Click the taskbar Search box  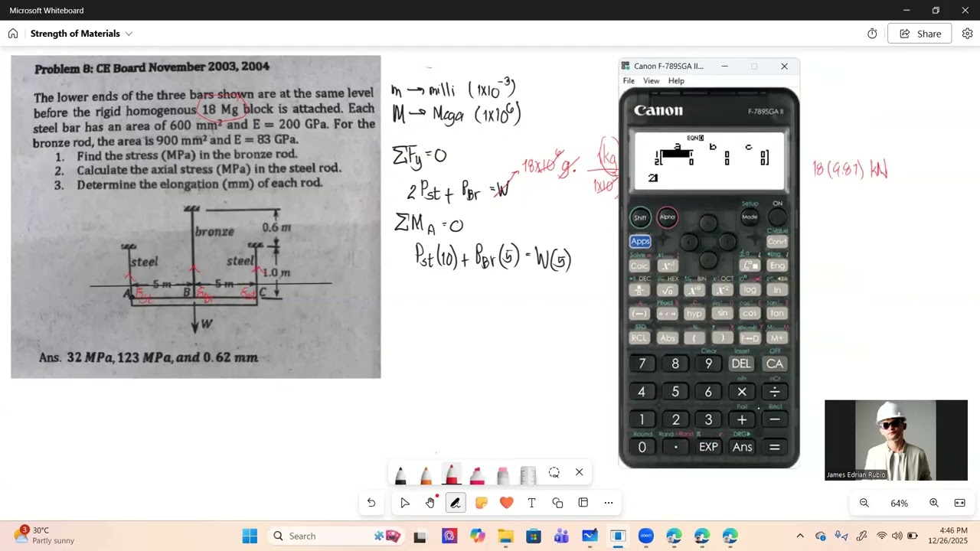[x=335, y=536]
